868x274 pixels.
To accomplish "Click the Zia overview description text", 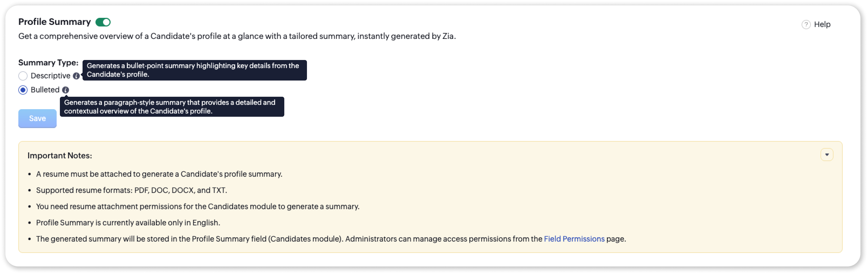I will pos(237,36).
